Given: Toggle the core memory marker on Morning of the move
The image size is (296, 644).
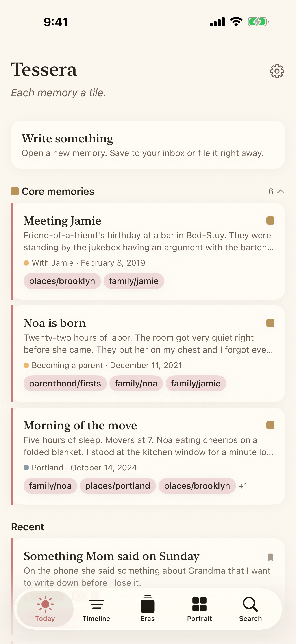Looking at the screenshot, I should (x=270, y=426).
